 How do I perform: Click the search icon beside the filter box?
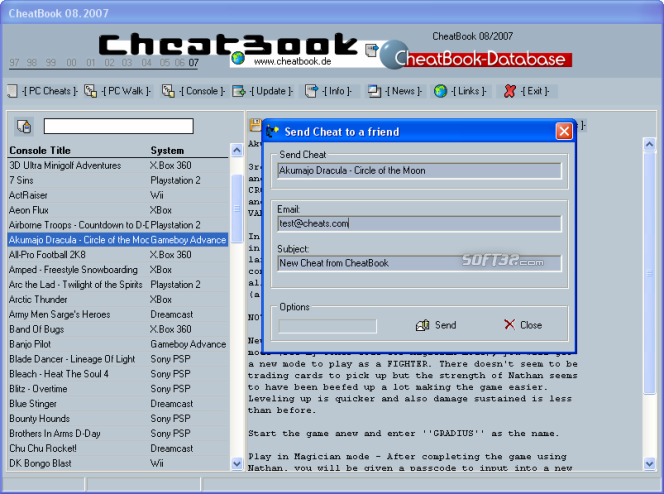24,126
